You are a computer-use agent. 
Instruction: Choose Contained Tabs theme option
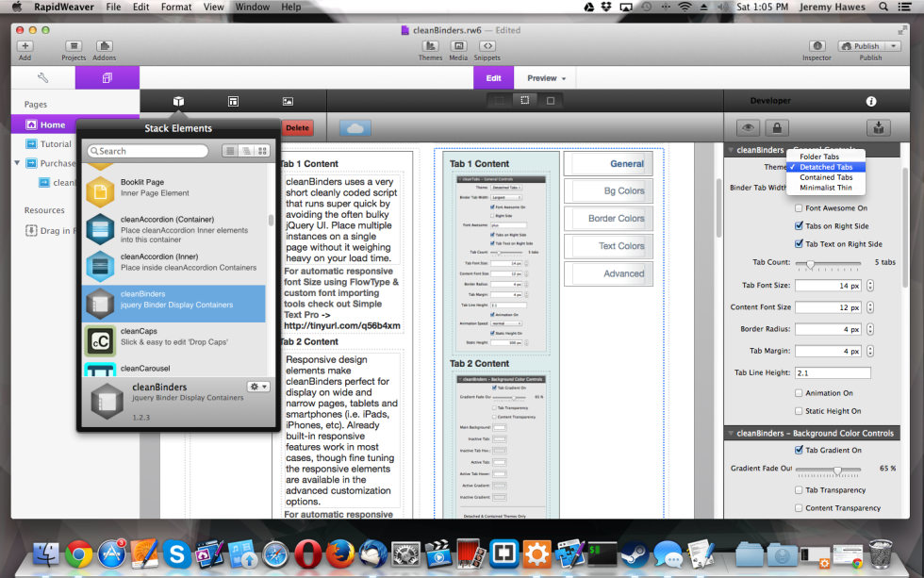pyautogui.click(x=826, y=177)
